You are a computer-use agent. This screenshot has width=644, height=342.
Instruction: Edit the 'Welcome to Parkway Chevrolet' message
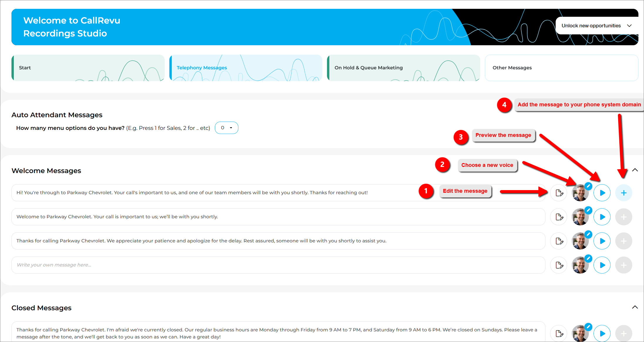coord(559,217)
